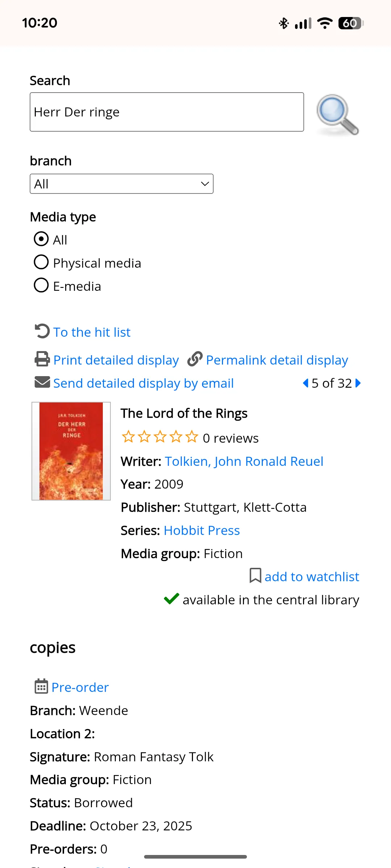Open the branch selection dropdown
This screenshot has width=391, height=868.
pyautogui.click(x=121, y=184)
